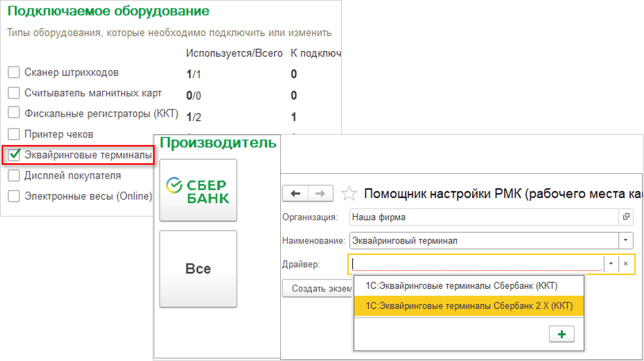644x361 pixels.
Task: Click the Дисплей покупателя label
Action: 73,175
